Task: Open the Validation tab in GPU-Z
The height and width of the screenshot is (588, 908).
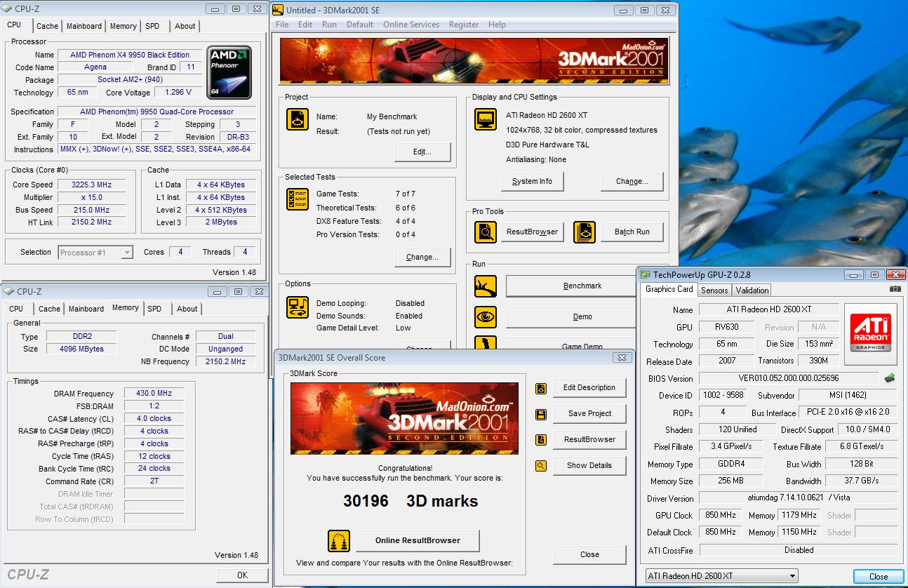Action: [x=752, y=290]
